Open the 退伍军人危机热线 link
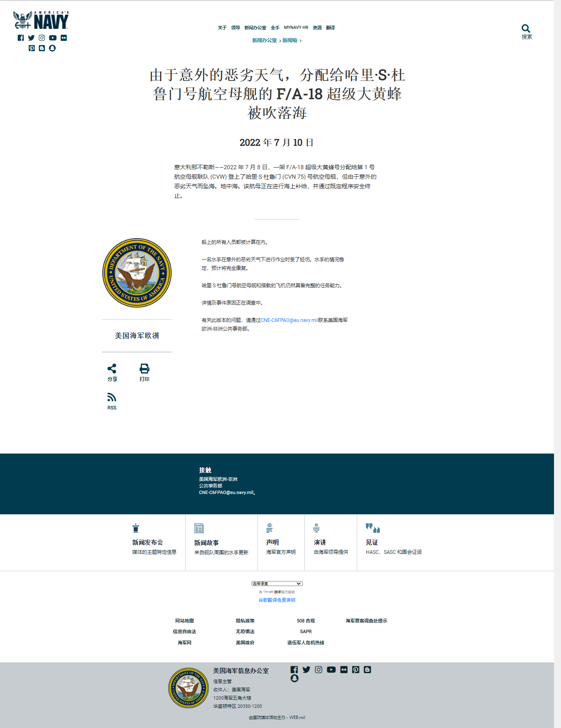The image size is (561, 728). (x=306, y=643)
